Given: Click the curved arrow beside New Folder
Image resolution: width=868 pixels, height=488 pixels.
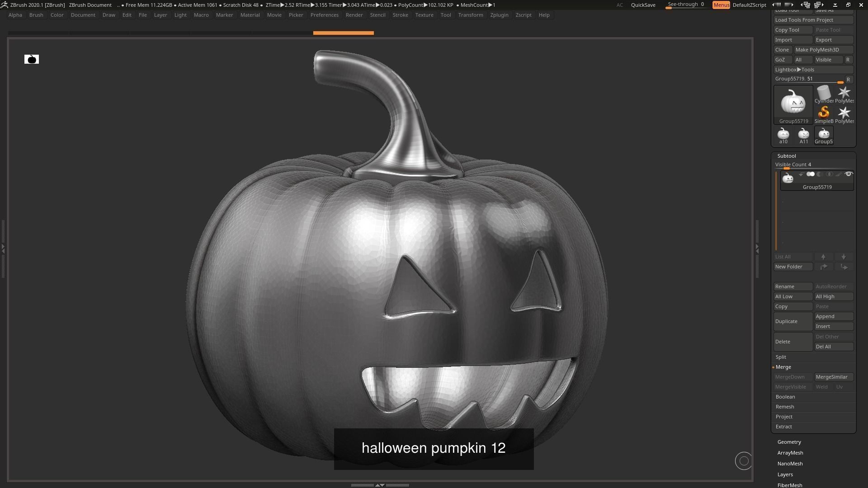Looking at the screenshot, I should click(823, 267).
